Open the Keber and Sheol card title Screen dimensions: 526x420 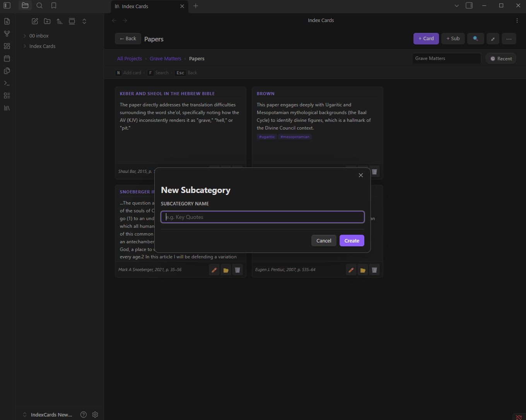pos(167,94)
